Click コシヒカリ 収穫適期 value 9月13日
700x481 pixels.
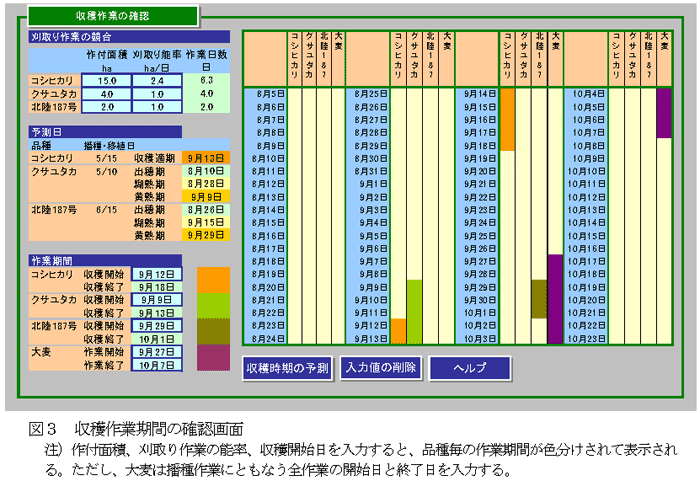click(x=206, y=158)
